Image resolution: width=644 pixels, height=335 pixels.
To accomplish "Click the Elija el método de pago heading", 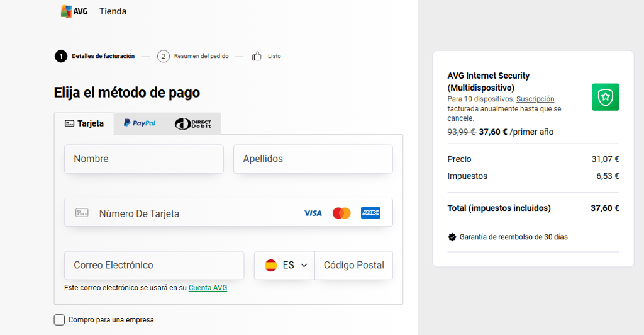I will pos(127,93).
